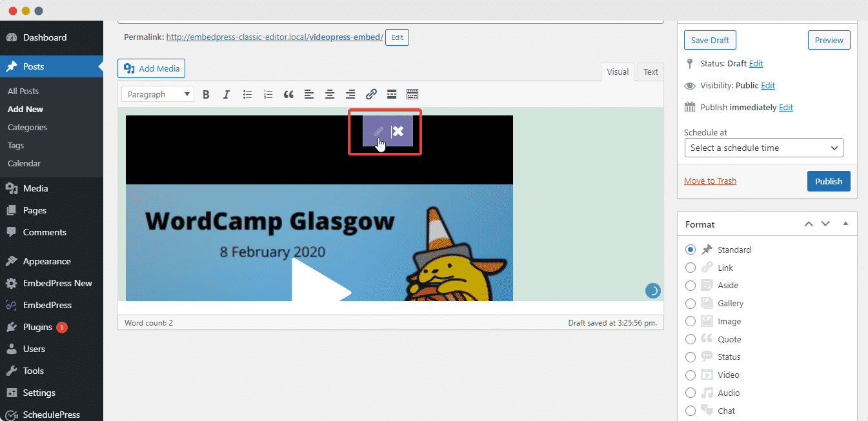The height and width of the screenshot is (421, 868).
Task: Select the Video post format
Action: pyautogui.click(x=691, y=375)
